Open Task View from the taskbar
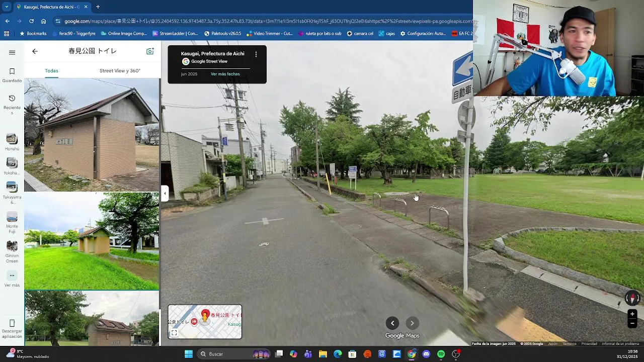The height and width of the screenshot is (362, 644). coord(279,354)
